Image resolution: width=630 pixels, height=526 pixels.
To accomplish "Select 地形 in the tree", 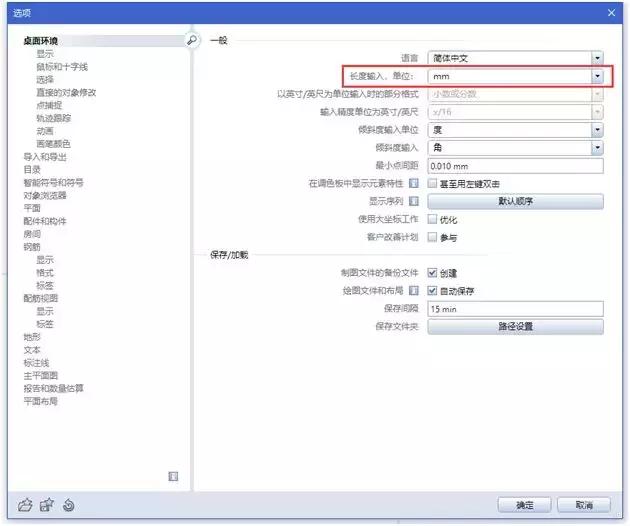I will [x=32, y=337].
